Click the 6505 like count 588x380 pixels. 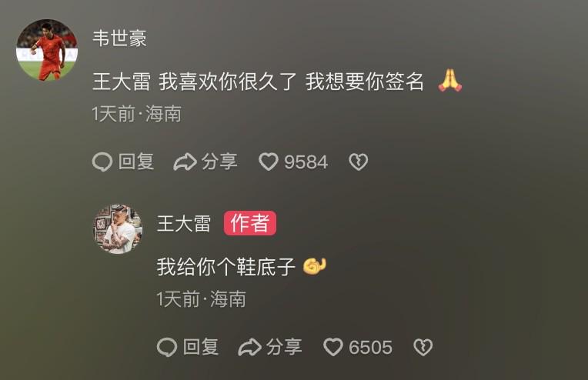tap(370, 348)
